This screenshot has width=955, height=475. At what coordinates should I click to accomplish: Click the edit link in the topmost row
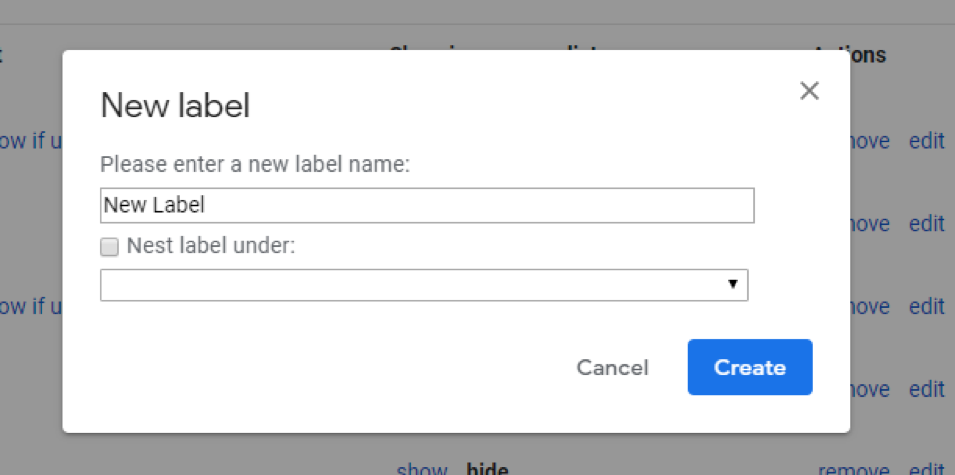pyautogui.click(x=926, y=141)
